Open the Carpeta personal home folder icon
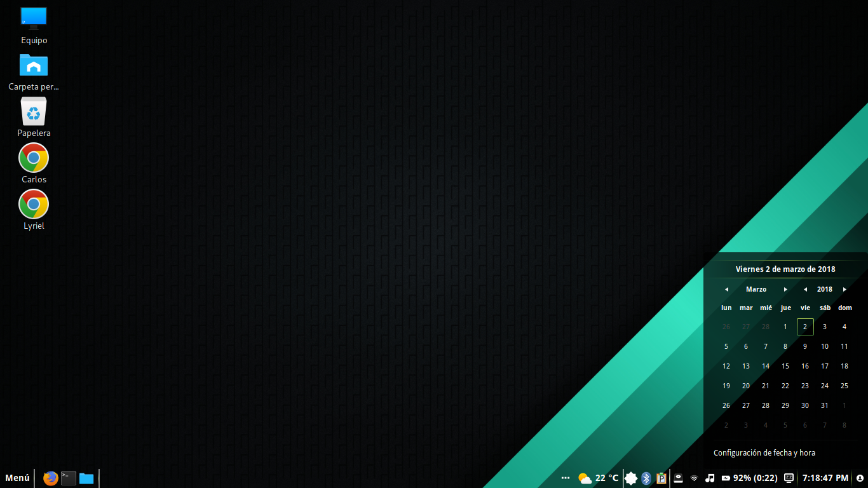 click(x=34, y=71)
